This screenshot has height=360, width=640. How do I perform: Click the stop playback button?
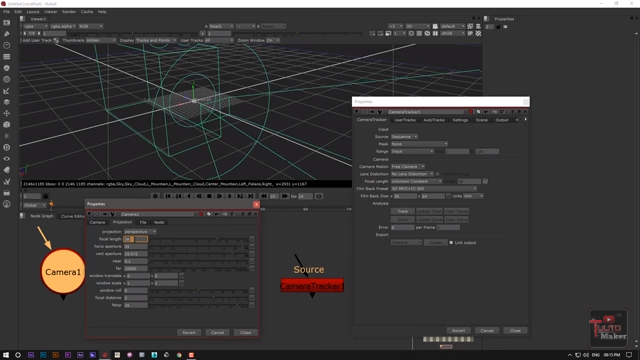tap(209, 196)
